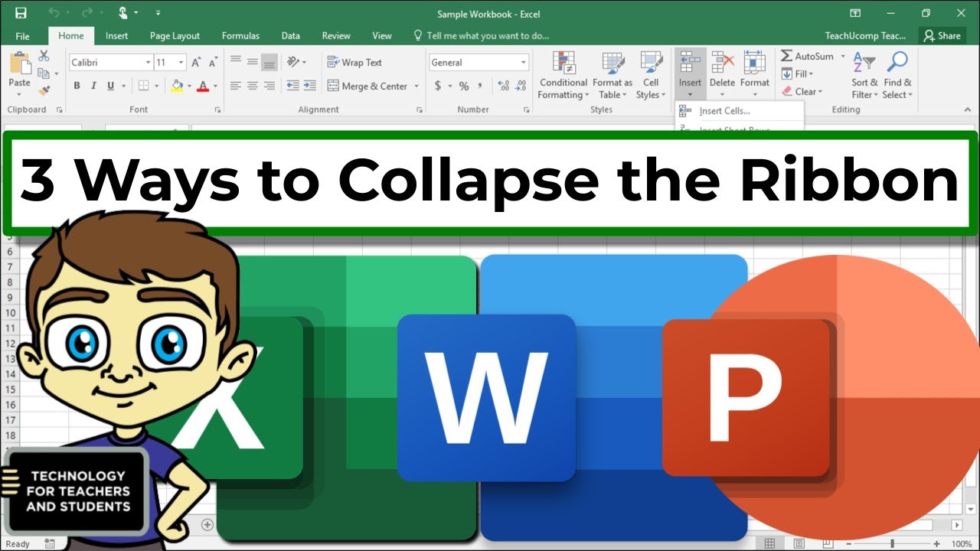Click Decrease Indent
The height and width of the screenshot is (551, 980).
292,86
